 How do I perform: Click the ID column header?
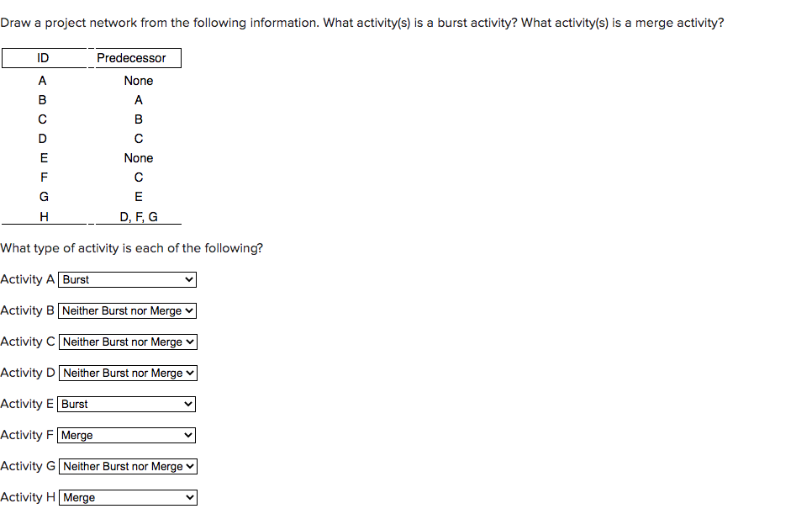click(x=42, y=57)
